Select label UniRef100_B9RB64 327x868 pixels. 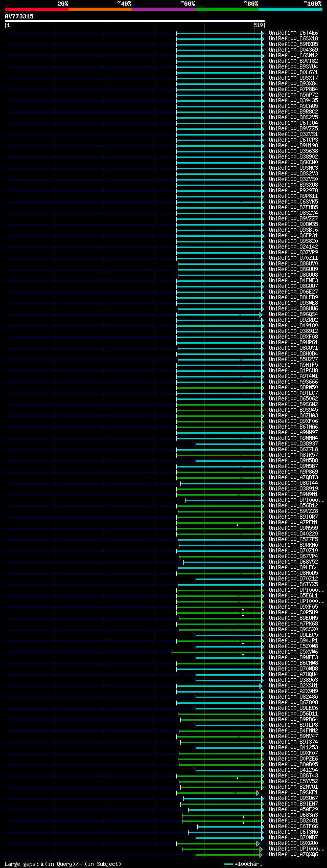pyautogui.click(x=293, y=719)
